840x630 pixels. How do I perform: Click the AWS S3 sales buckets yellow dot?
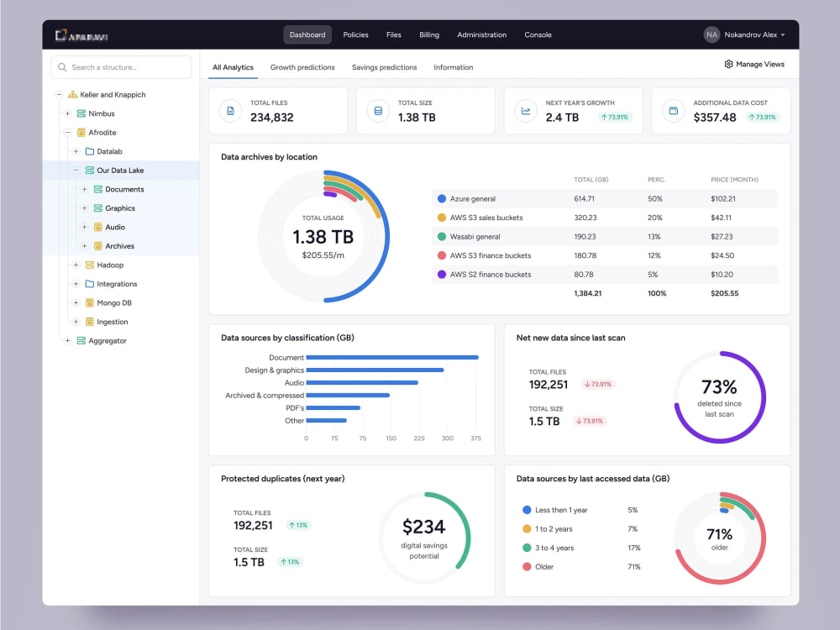pyautogui.click(x=442, y=218)
